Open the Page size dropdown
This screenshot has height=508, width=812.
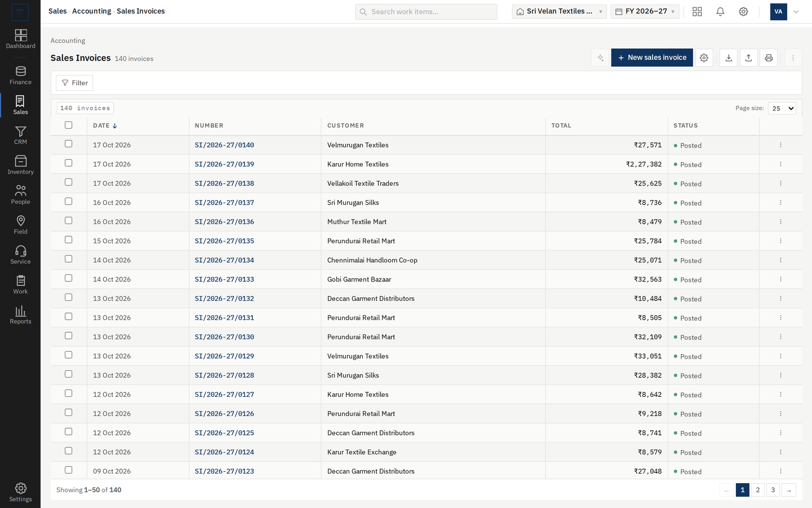point(782,108)
